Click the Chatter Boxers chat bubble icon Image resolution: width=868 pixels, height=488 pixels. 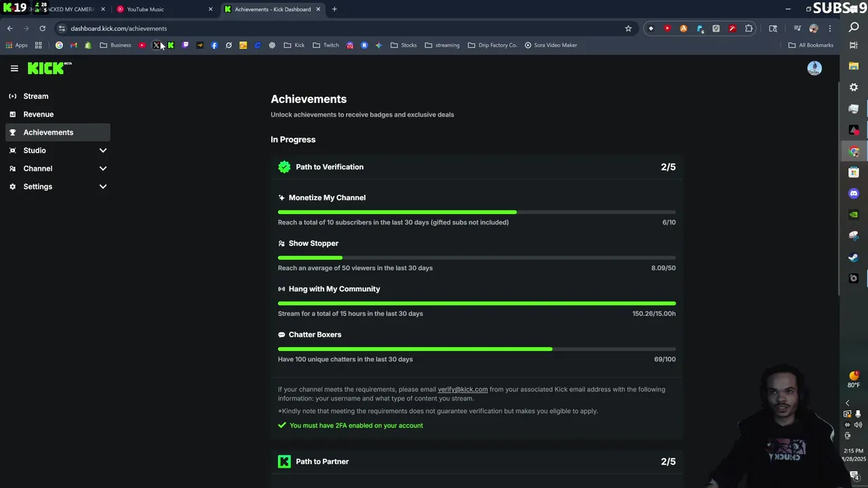pos(281,335)
